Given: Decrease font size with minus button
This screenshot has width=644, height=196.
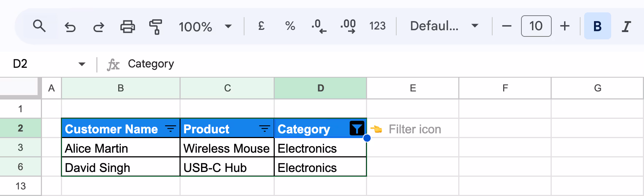Looking at the screenshot, I should [506, 26].
